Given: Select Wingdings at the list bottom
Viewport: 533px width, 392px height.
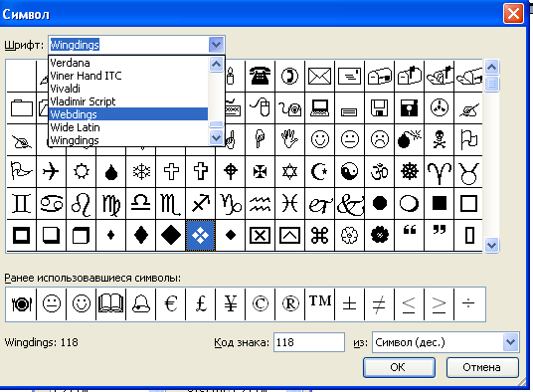Looking at the screenshot, I should (128, 140).
